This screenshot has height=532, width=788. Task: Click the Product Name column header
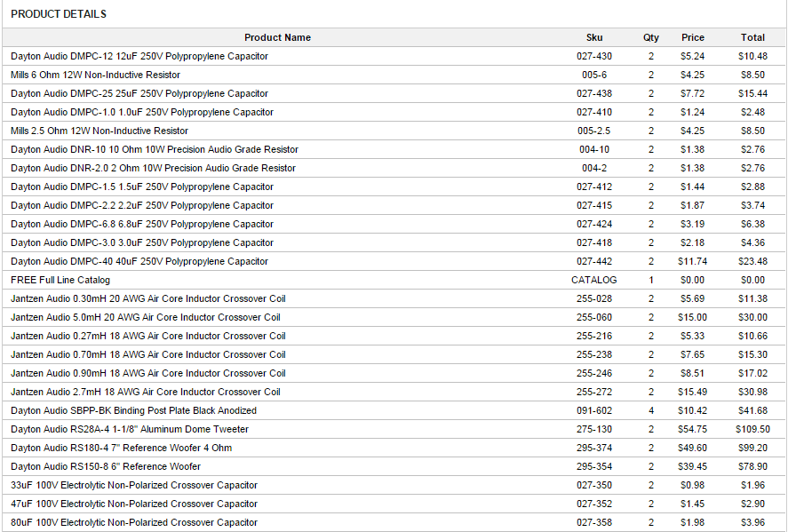(x=277, y=37)
